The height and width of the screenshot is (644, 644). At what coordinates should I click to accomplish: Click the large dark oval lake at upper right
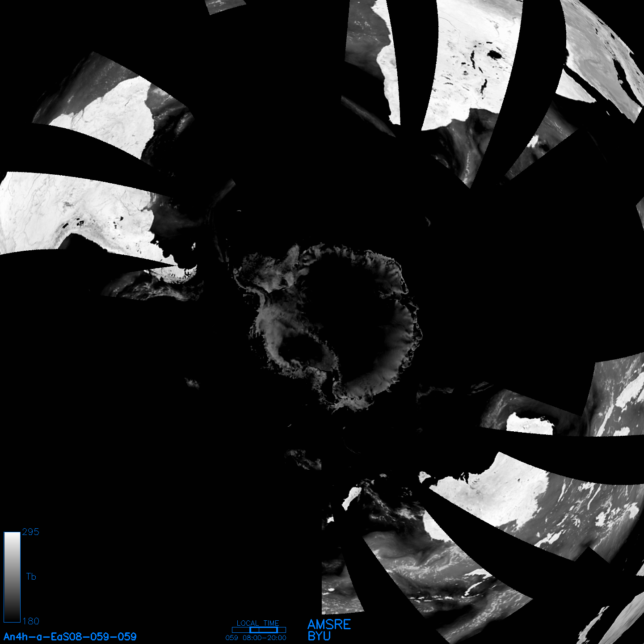tap(494, 55)
